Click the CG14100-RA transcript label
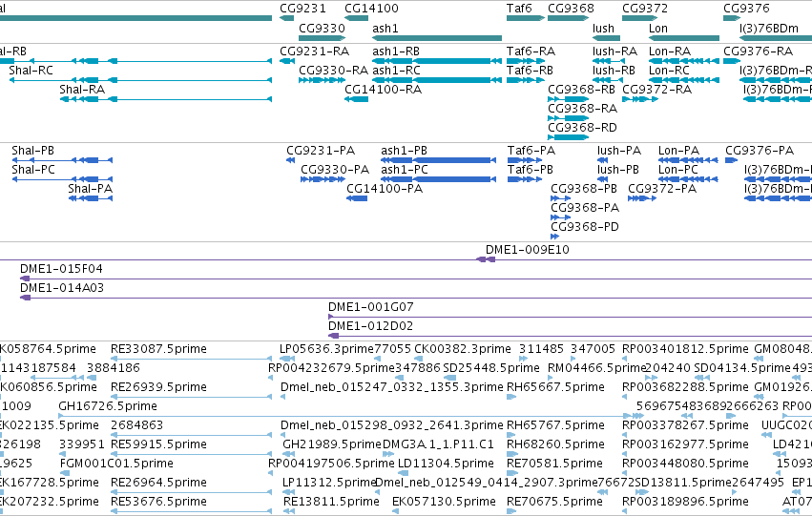 pyautogui.click(x=384, y=89)
